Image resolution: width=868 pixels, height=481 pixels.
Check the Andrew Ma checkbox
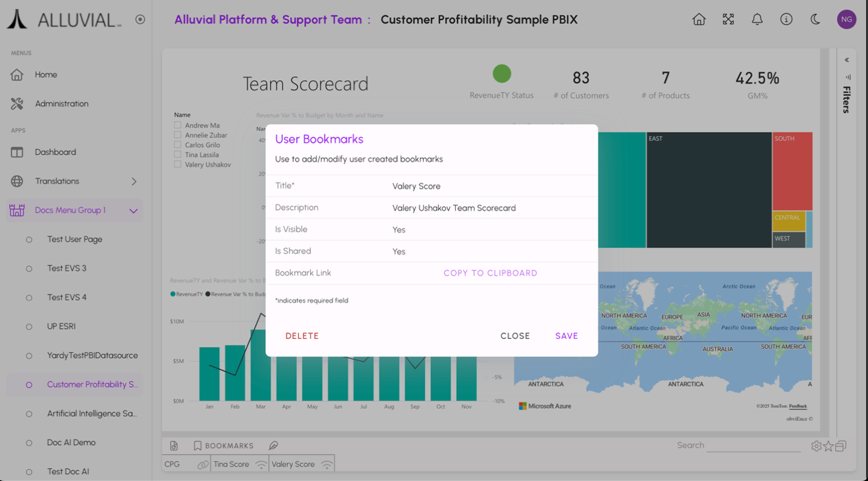[x=178, y=126]
